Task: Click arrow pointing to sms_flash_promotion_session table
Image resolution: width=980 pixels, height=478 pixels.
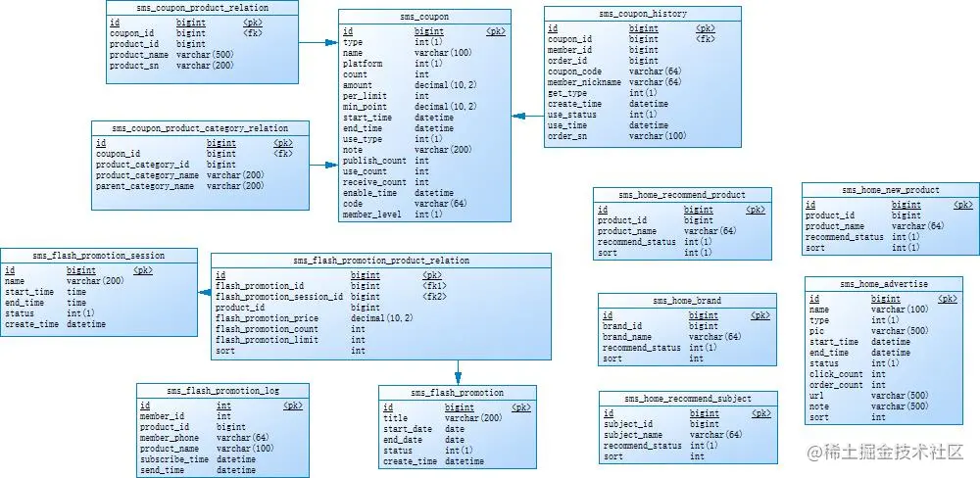Action: click(205, 293)
